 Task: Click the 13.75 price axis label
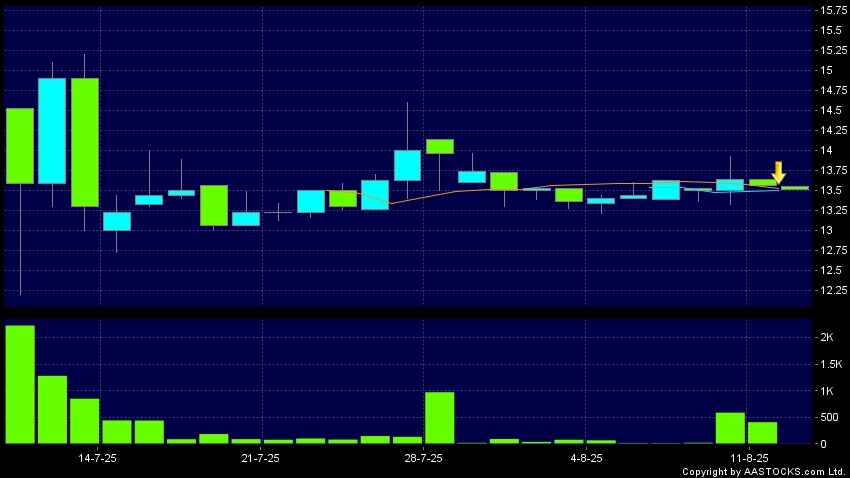(x=834, y=170)
